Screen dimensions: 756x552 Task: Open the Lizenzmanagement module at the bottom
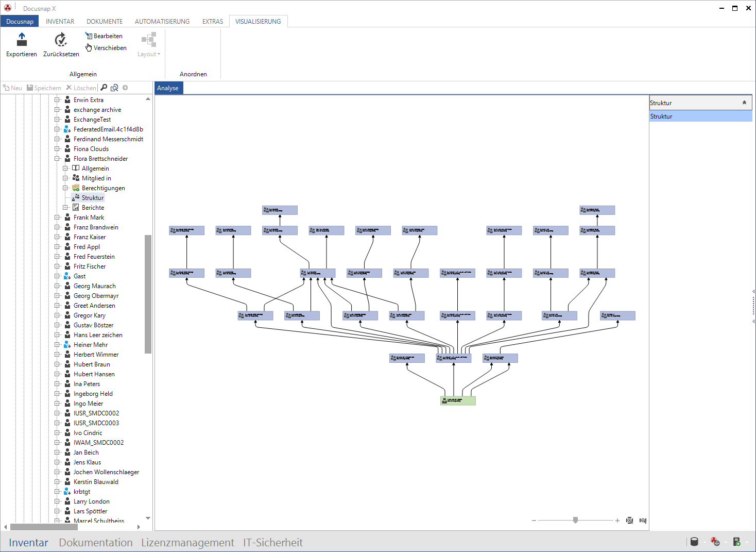click(x=187, y=542)
